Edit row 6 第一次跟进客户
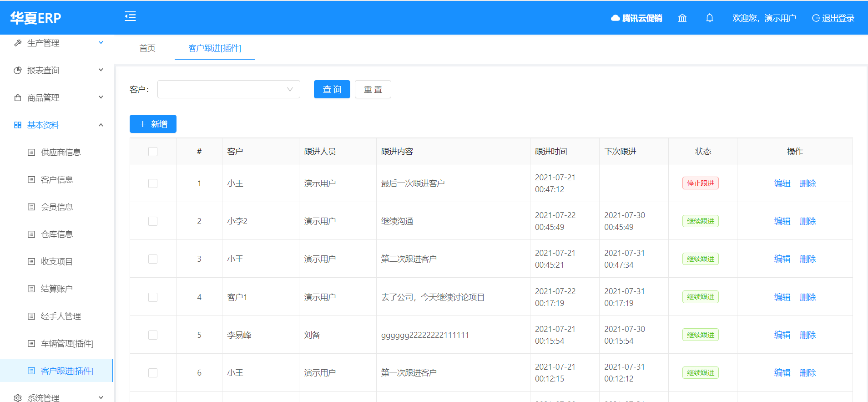Viewport: 868px width, 402px height. [x=782, y=373]
